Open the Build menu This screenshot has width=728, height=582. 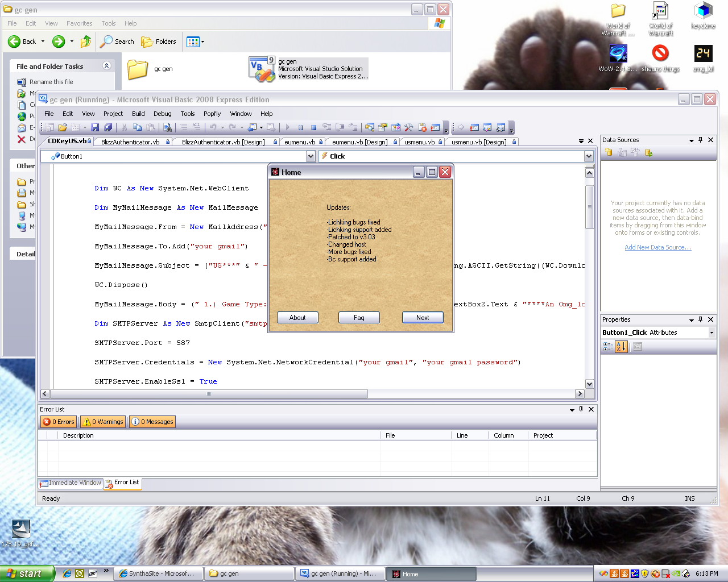click(138, 114)
